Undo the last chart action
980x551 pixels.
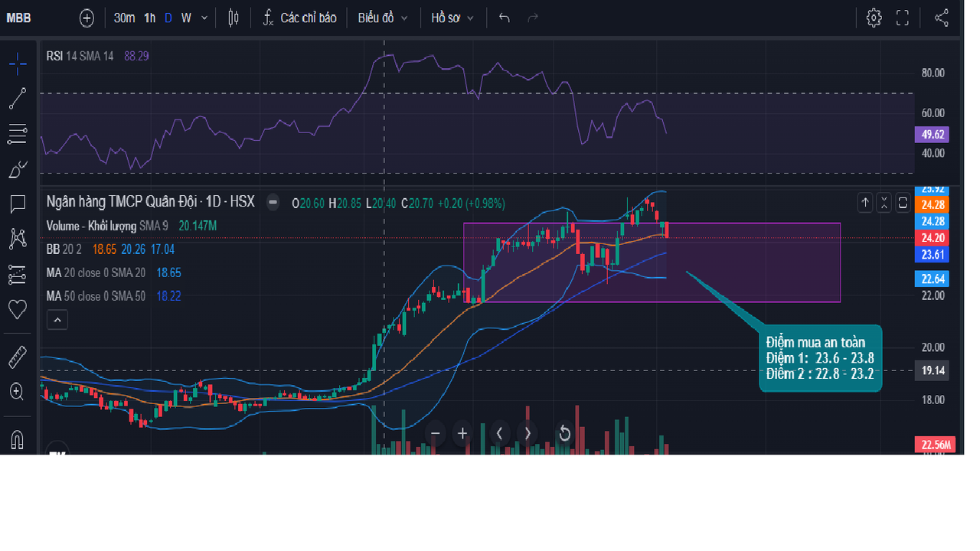click(x=504, y=18)
